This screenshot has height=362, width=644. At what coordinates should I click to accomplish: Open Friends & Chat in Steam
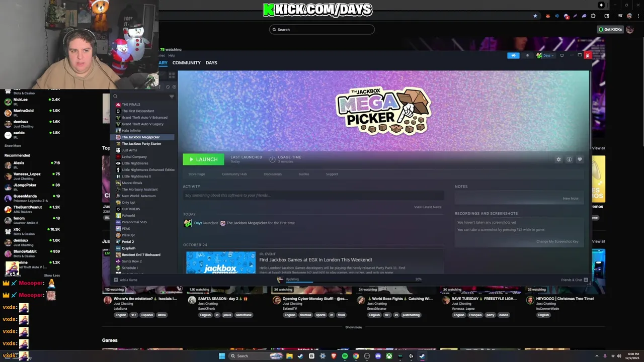(x=575, y=280)
